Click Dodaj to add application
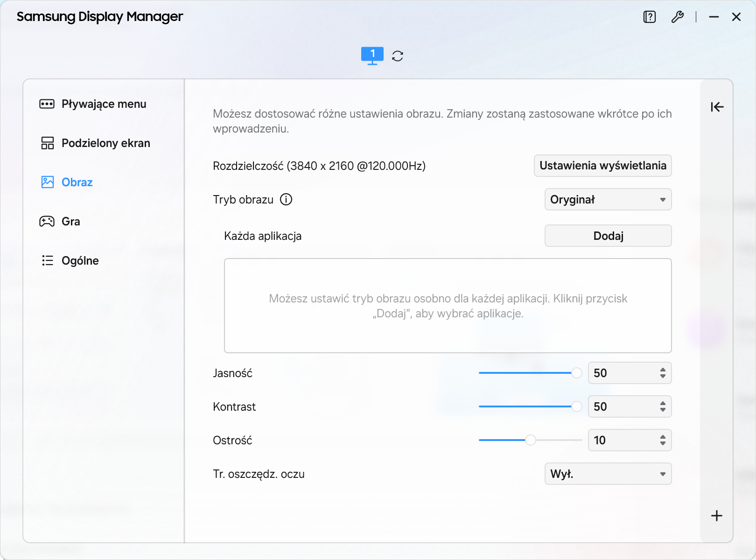This screenshot has width=756, height=560. 608,236
